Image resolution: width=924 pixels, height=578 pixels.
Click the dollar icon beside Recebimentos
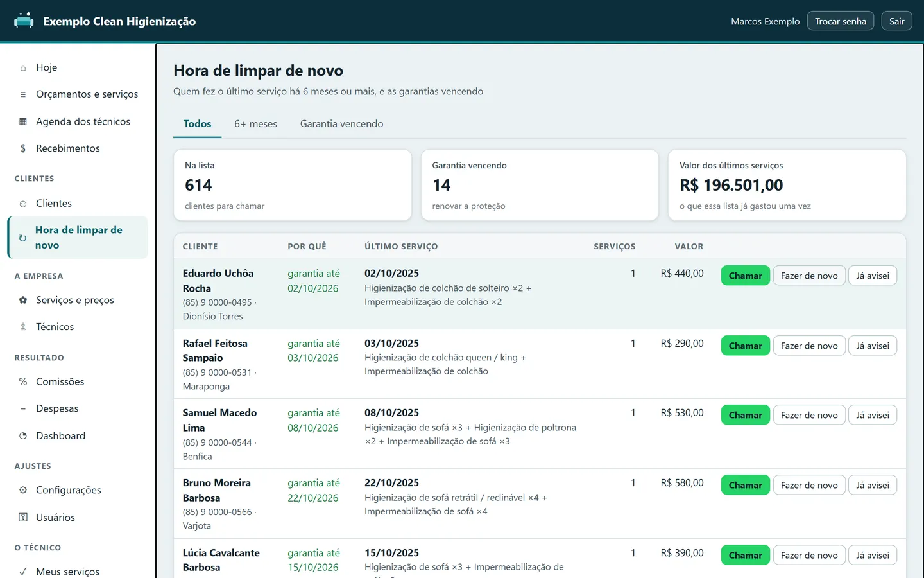click(23, 148)
